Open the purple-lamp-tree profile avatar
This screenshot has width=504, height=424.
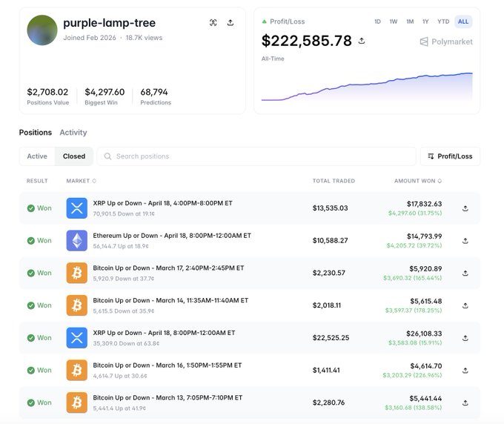(42, 30)
